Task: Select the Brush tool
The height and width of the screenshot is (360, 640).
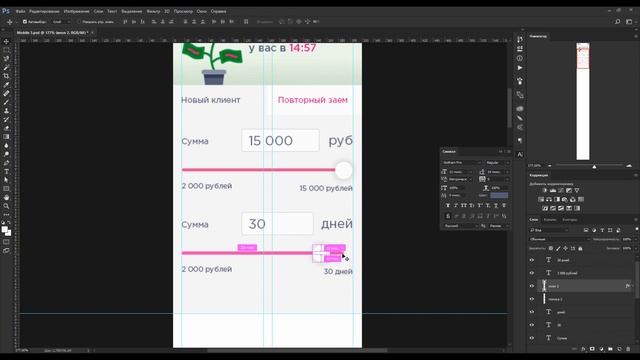Action: pos(6,102)
